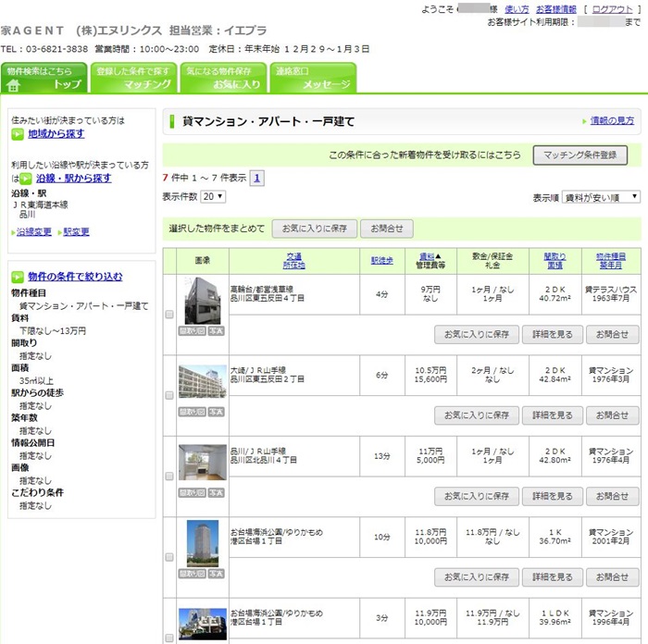Open the 表示件数 dropdown showing 20
648x644 pixels.
coord(213,197)
